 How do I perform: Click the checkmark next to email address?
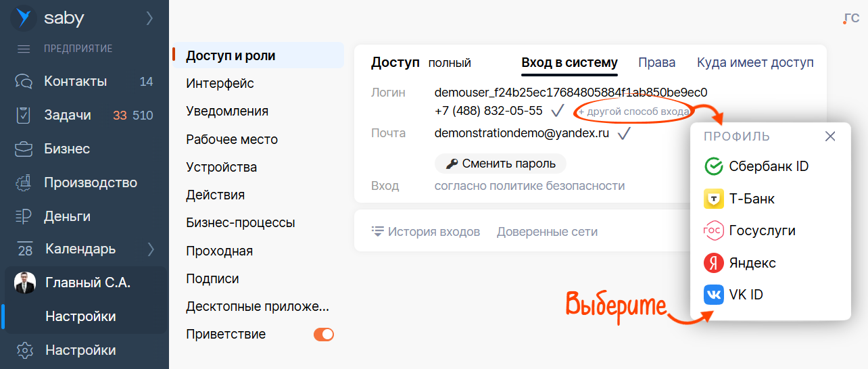(x=624, y=133)
